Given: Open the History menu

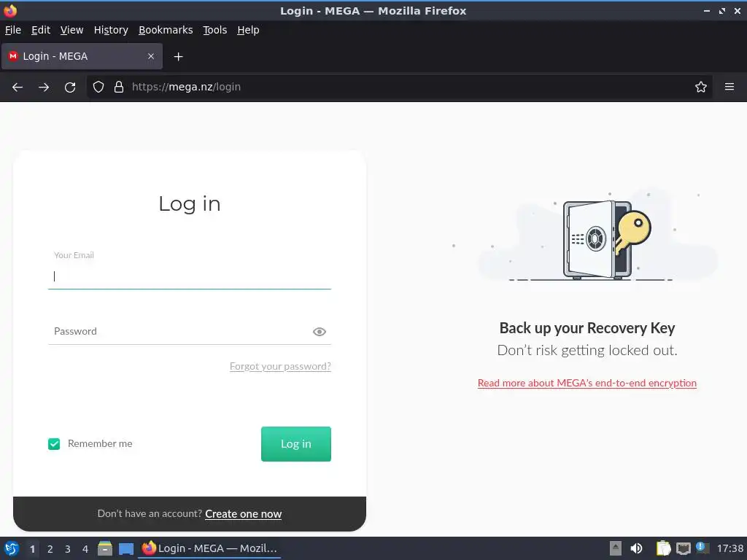Looking at the screenshot, I should 111,30.
